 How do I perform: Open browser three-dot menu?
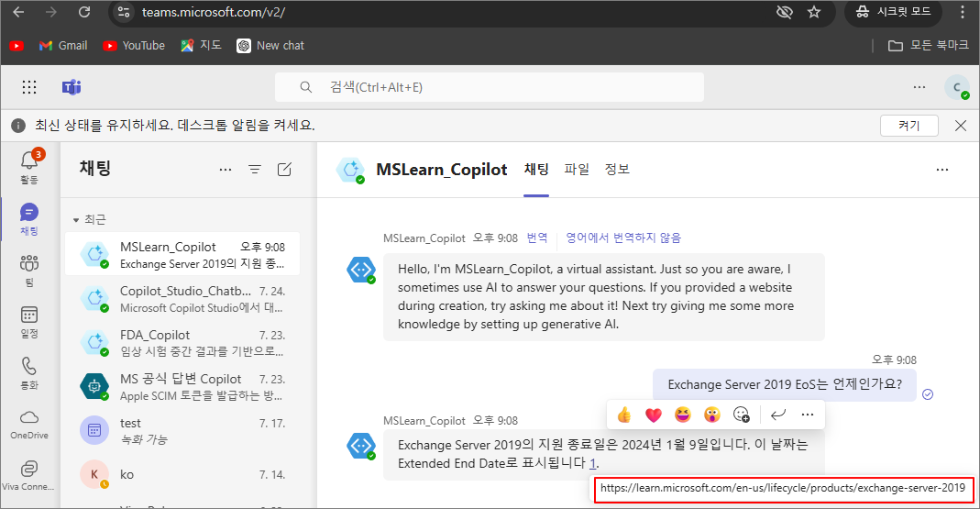tap(963, 12)
